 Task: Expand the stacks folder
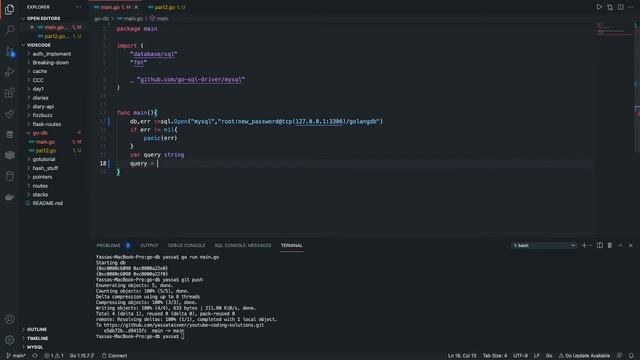(x=40, y=195)
